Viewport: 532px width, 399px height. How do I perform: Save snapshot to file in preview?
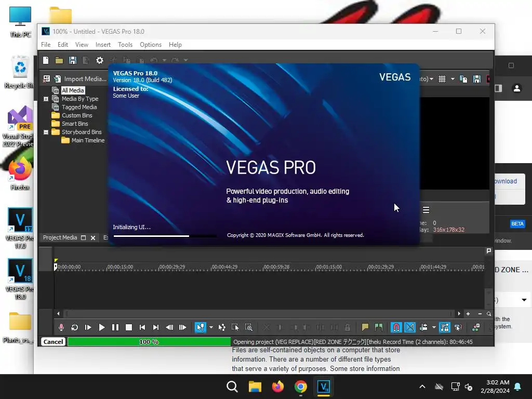click(x=477, y=79)
